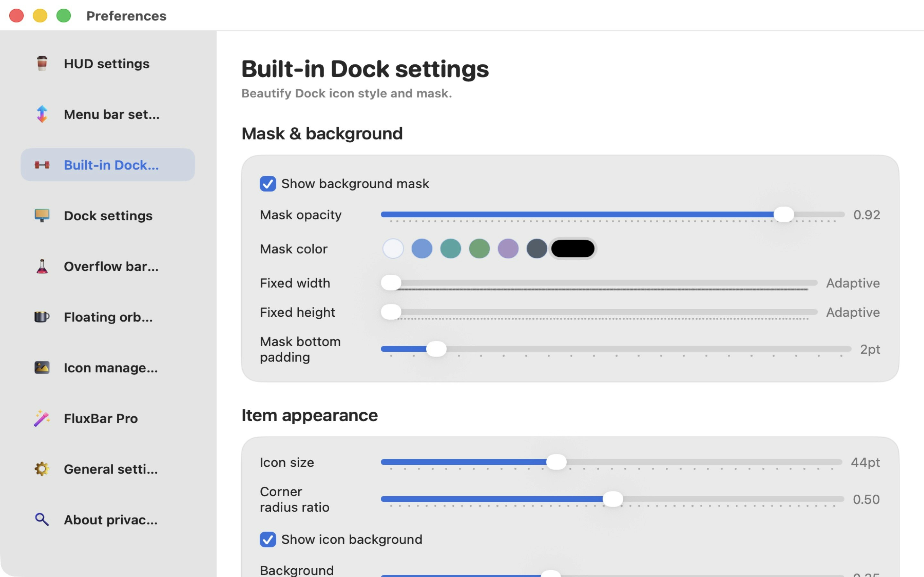Screen dimensions: 924x577
Task: Open the Dock settings section
Action: coord(108,216)
